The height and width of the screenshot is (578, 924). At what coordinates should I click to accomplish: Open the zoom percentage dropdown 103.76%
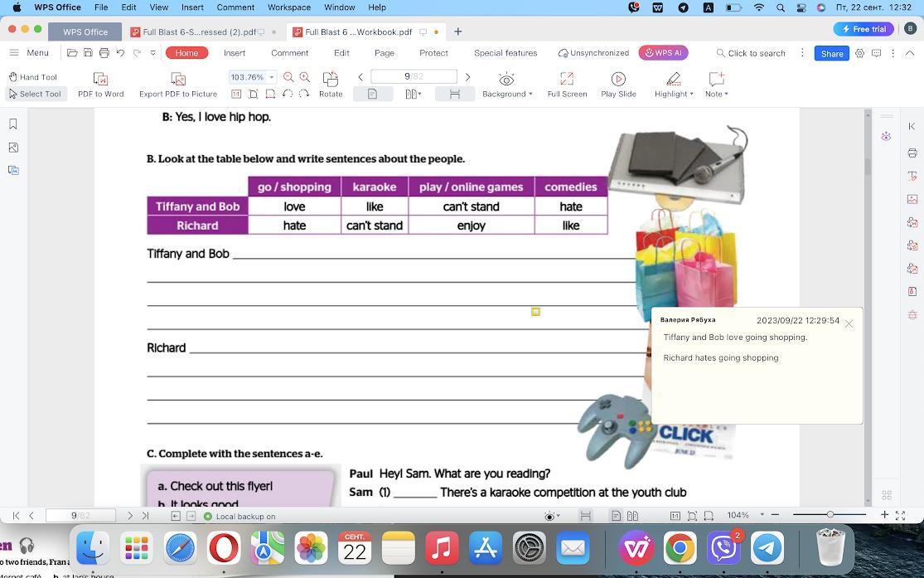coord(272,76)
